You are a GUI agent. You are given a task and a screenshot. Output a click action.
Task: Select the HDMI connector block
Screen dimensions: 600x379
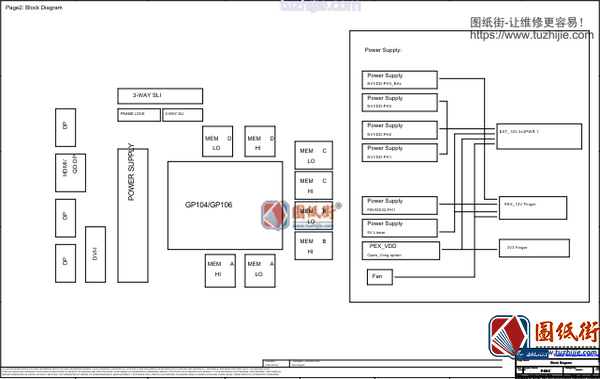coord(70,173)
